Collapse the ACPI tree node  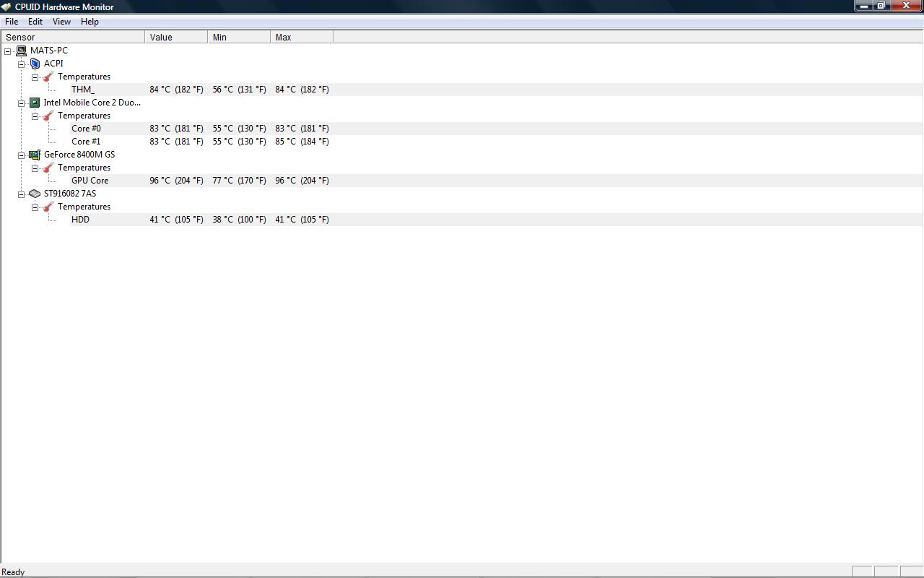point(22,64)
